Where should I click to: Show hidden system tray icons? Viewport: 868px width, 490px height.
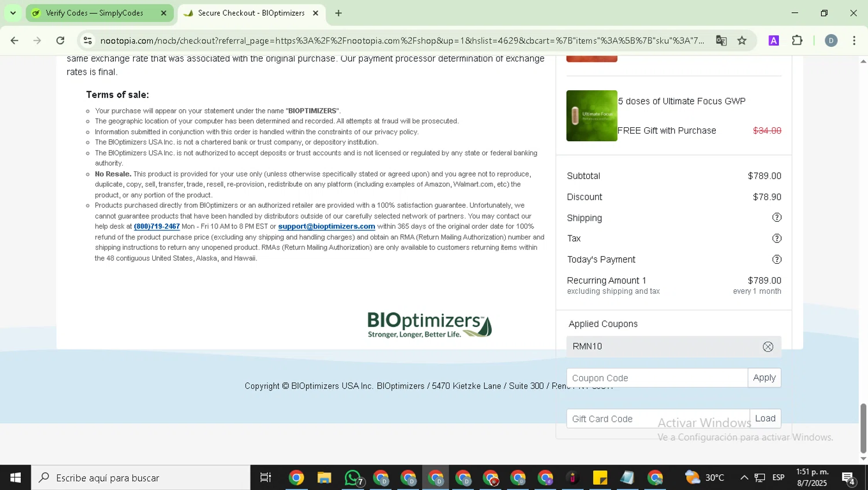pyautogui.click(x=744, y=478)
